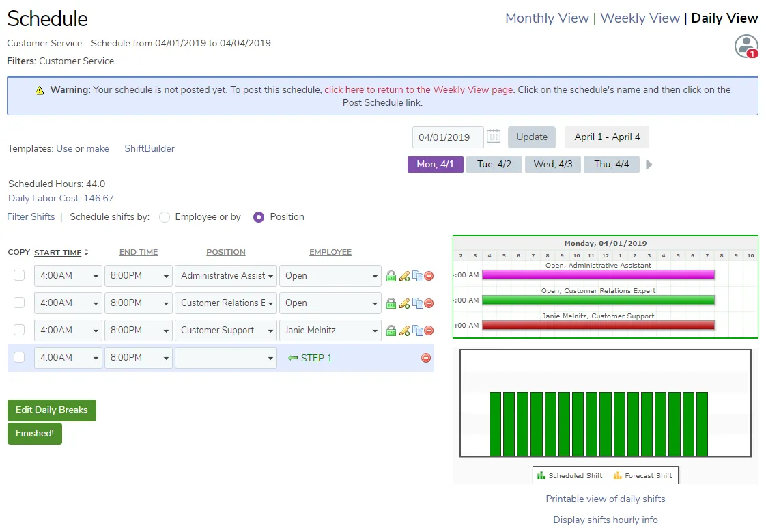Open start time dropdown for Administrative Assistant row
The height and width of the screenshot is (532, 766).
pyautogui.click(x=68, y=275)
